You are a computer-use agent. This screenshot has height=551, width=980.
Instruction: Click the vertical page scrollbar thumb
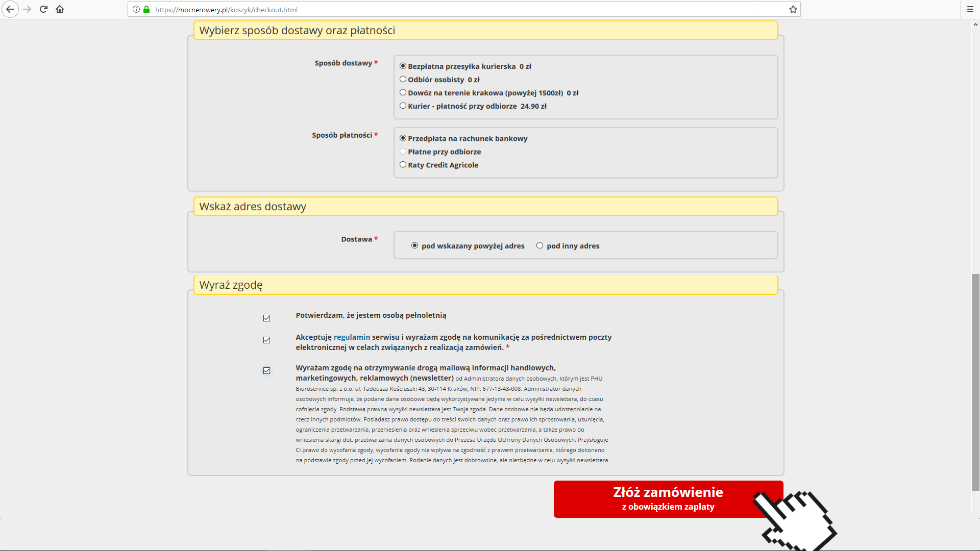(x=975, y=383)
